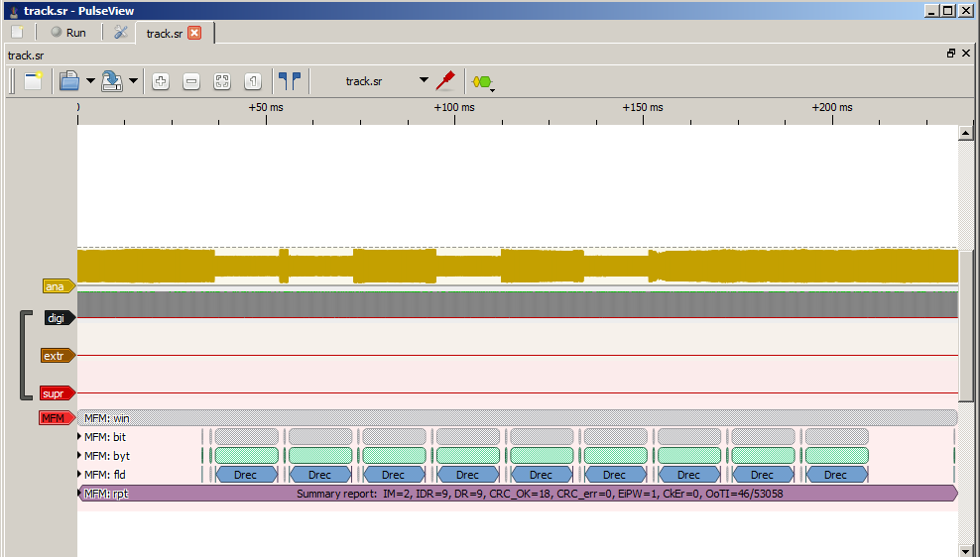Click the Summary report annotation
Image resolution: width=980 pixels, height=557 pixels.
518,494
